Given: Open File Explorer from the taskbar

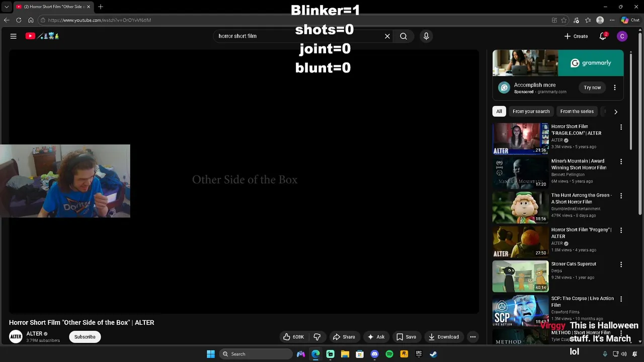Looking at the screenshot, I should 345,354.
